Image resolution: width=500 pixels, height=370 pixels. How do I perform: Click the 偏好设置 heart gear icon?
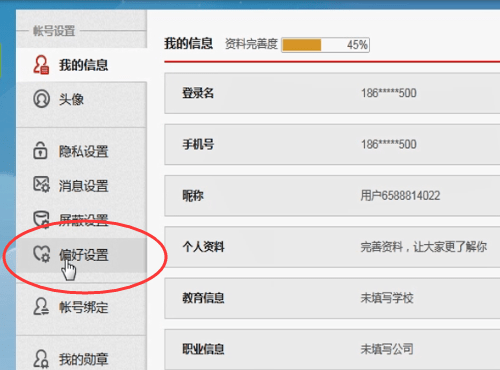[x=42, y=254]
